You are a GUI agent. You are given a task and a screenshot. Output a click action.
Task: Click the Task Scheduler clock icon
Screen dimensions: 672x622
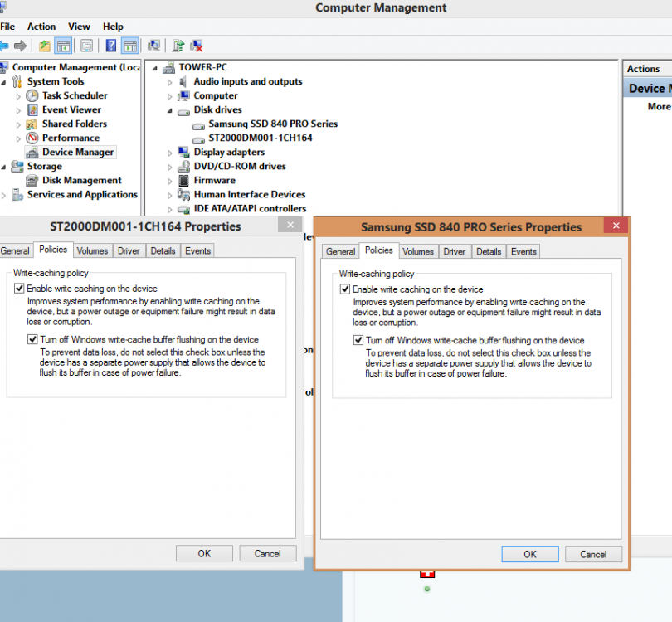(32, 95)
